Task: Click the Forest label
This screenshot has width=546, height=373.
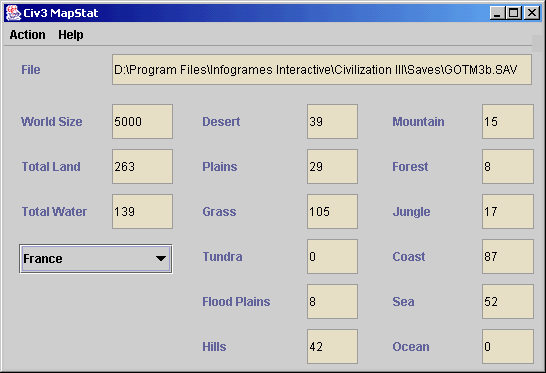Action: click(410, 166)
